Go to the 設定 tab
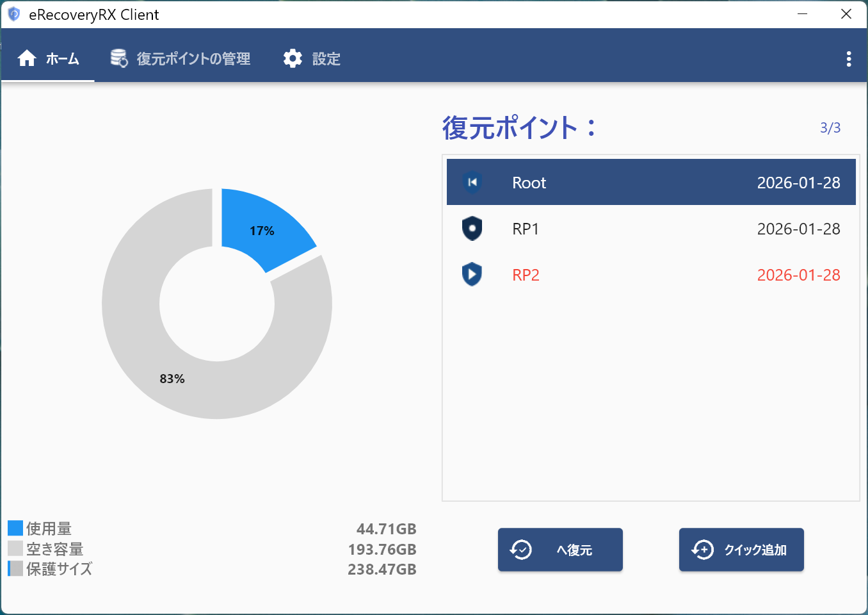This screenshot has width=868, height=615. pos(326,59)
